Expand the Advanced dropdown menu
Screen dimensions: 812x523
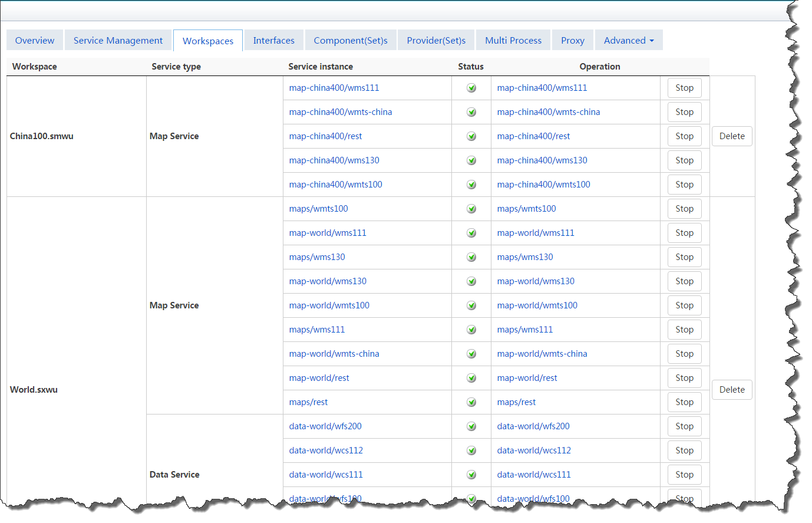(x=629, y=40)
